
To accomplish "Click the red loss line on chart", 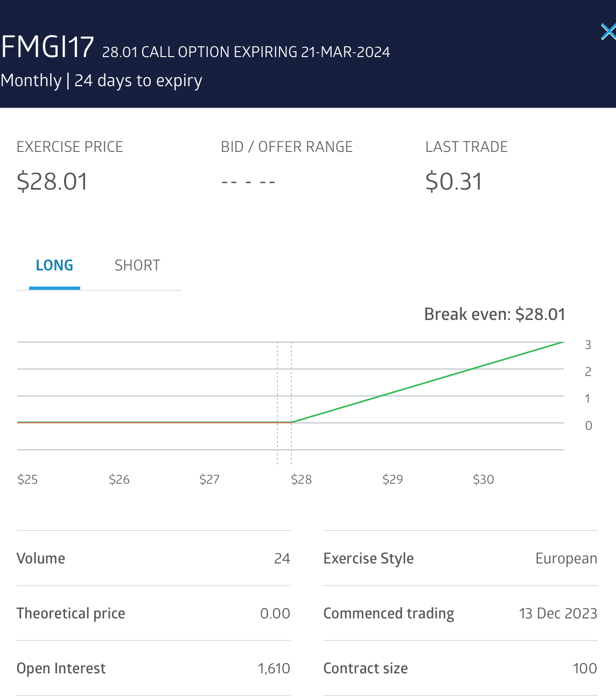I will (x=145, y=422).
